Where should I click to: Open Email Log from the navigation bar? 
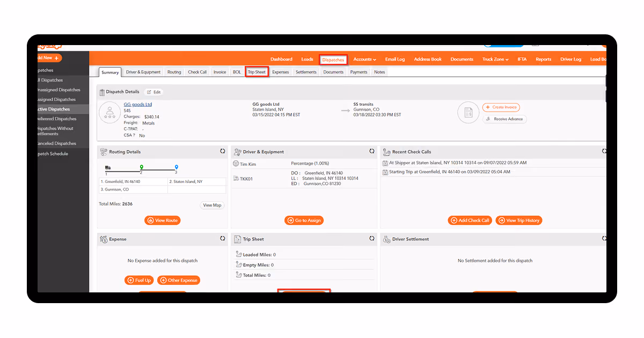[x=395, y=59]
